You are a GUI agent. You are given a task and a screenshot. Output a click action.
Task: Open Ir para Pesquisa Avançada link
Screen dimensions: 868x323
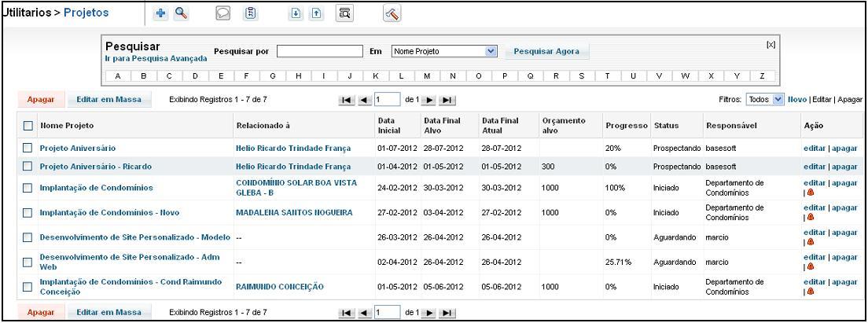pos(156,58)
